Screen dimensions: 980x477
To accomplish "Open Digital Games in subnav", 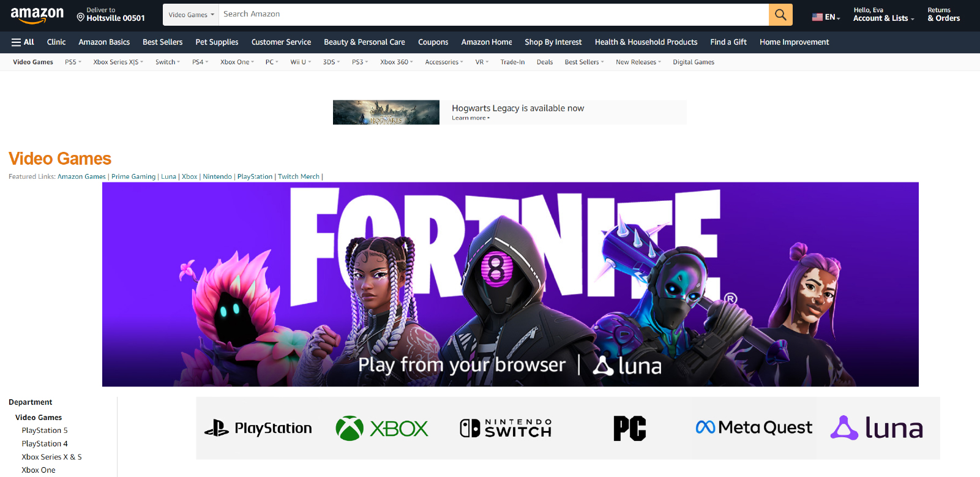I will click(x=694, y=62).
